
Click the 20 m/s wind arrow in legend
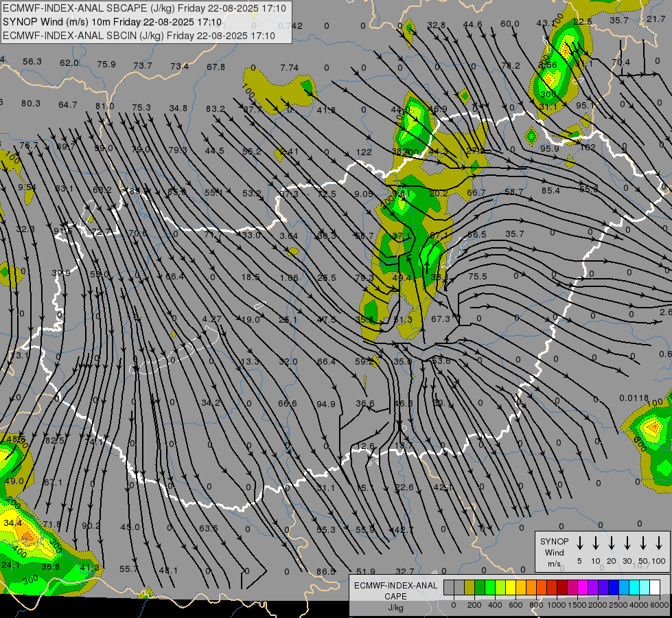click(612, 542)
